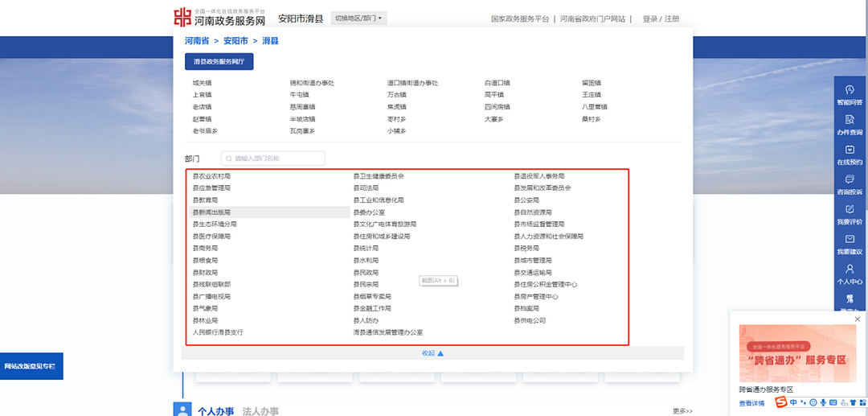Select the 个人办事 tab

(215, 411)
